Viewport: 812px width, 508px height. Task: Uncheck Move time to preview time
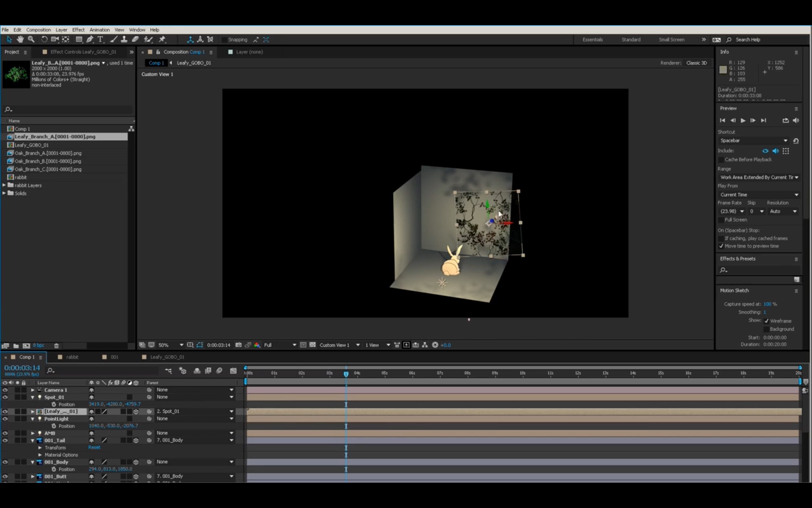721,246
